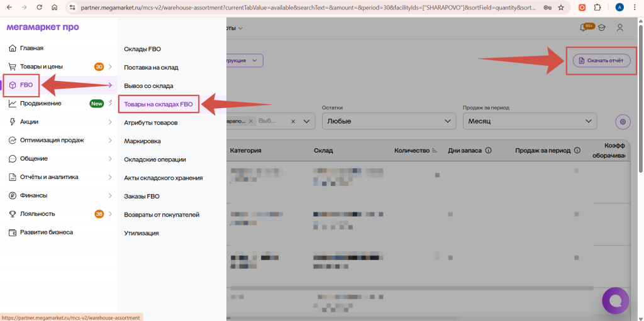Expand the Остатки dropdown

388,121
